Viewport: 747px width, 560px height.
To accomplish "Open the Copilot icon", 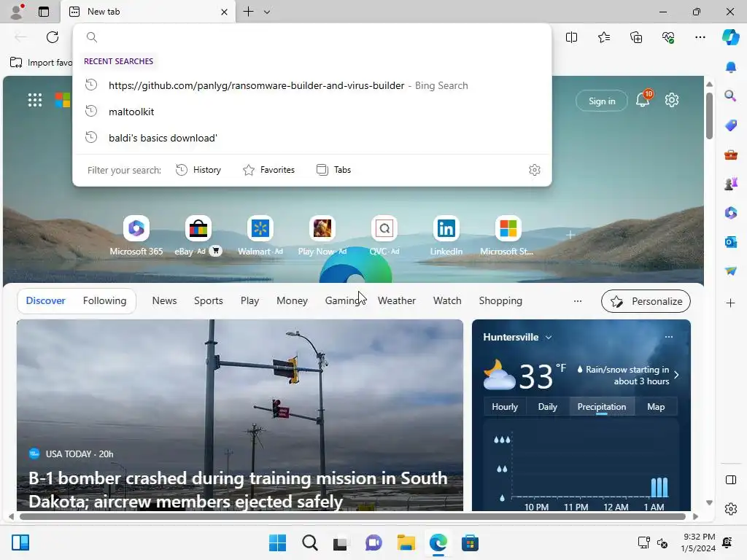I will click(730, 37).
